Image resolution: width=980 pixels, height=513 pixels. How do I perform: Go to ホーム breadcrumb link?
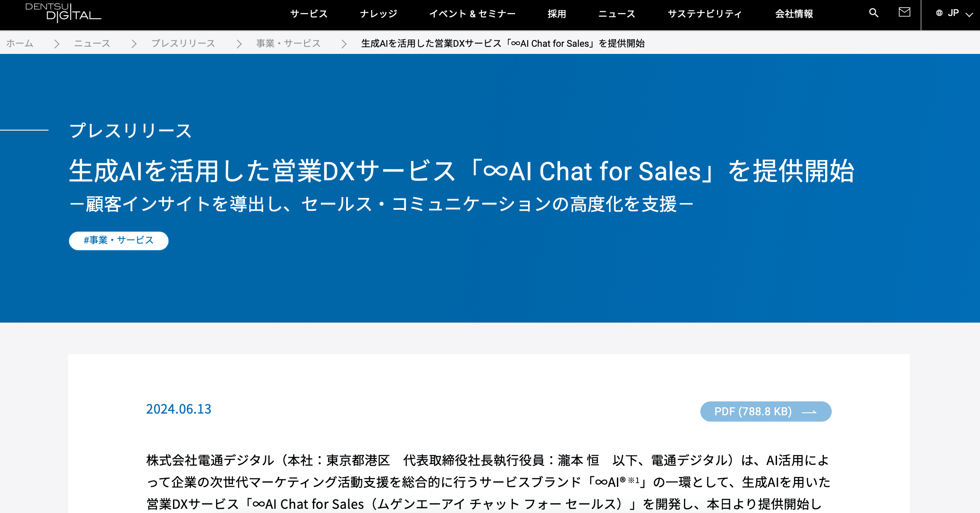[20, 43]
